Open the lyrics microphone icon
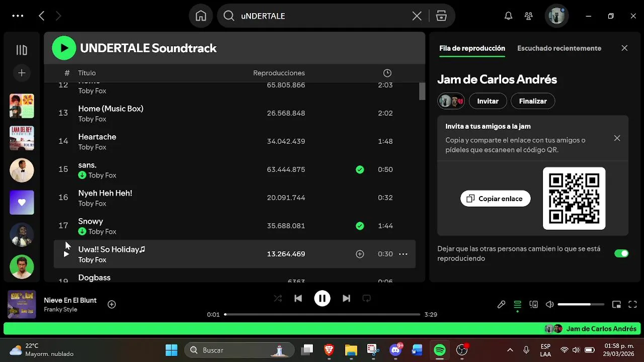The image size is (644, 362). (501, 304)
